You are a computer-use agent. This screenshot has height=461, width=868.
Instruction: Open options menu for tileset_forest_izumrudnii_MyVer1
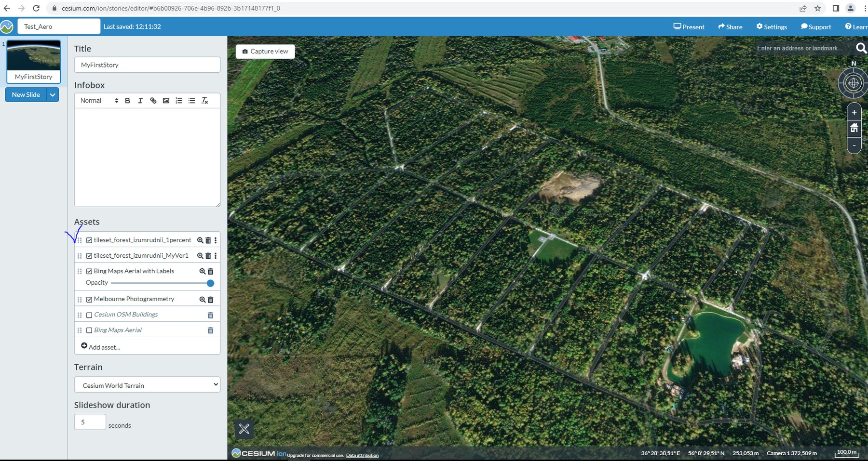coord(216,256)
